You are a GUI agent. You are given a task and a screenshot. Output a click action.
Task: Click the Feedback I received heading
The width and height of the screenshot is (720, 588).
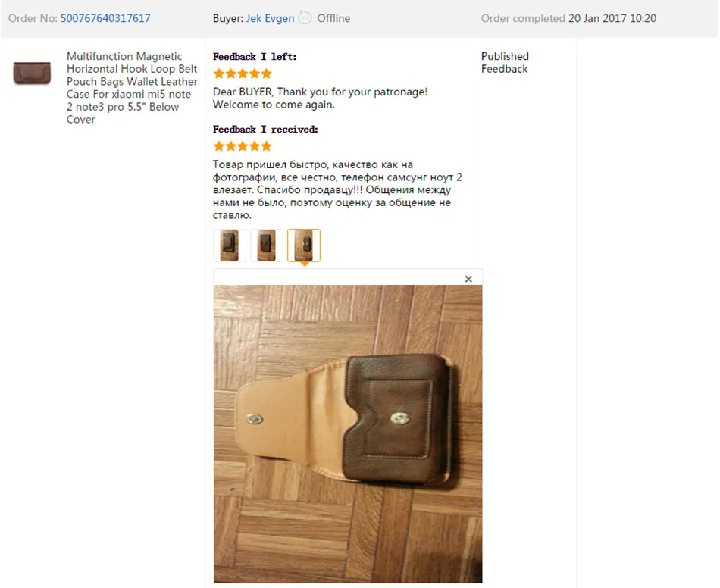point(265,129)
